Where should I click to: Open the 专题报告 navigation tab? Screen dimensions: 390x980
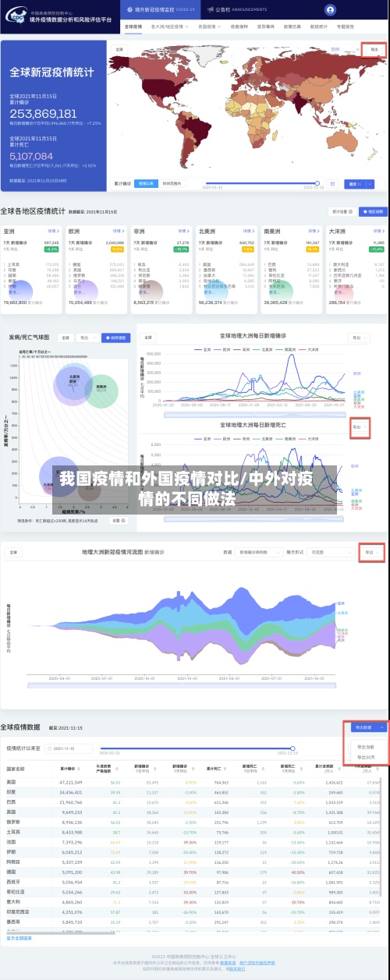(x=345, y=27)
